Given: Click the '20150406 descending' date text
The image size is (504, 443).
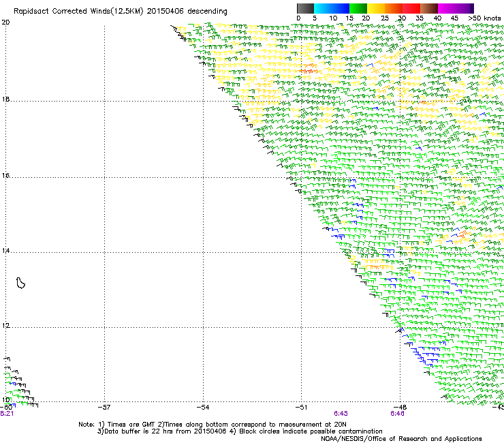Looking at the screenshot, I should (x=187, y=12).
